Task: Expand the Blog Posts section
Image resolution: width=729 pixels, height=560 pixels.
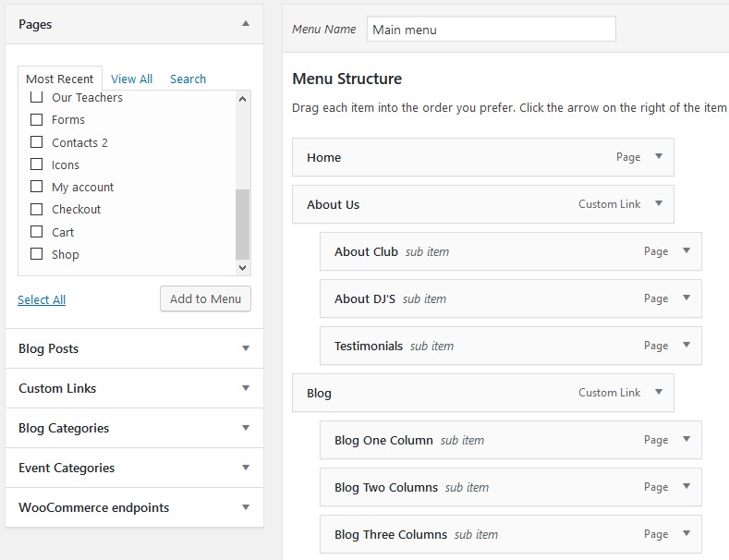Action: click(x=134, y=348)
